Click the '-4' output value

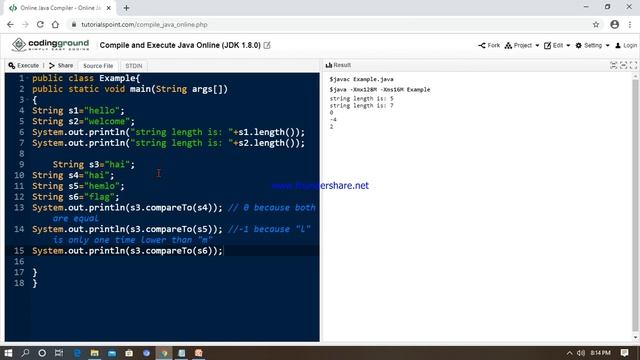point(333,120)
